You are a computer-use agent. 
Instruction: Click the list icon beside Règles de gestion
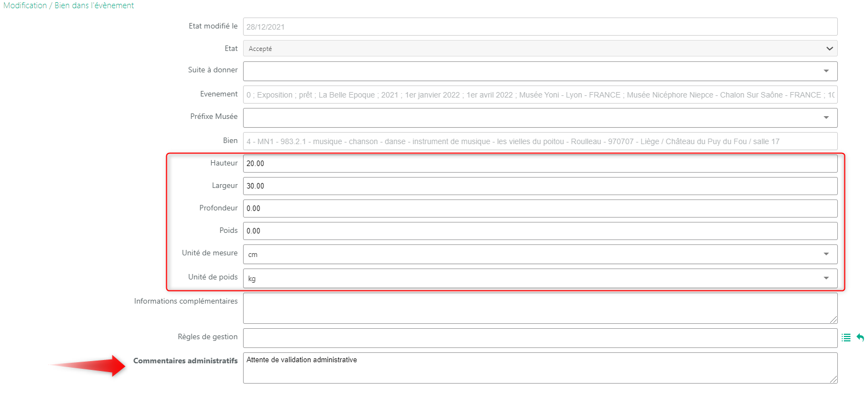(846, 338)
